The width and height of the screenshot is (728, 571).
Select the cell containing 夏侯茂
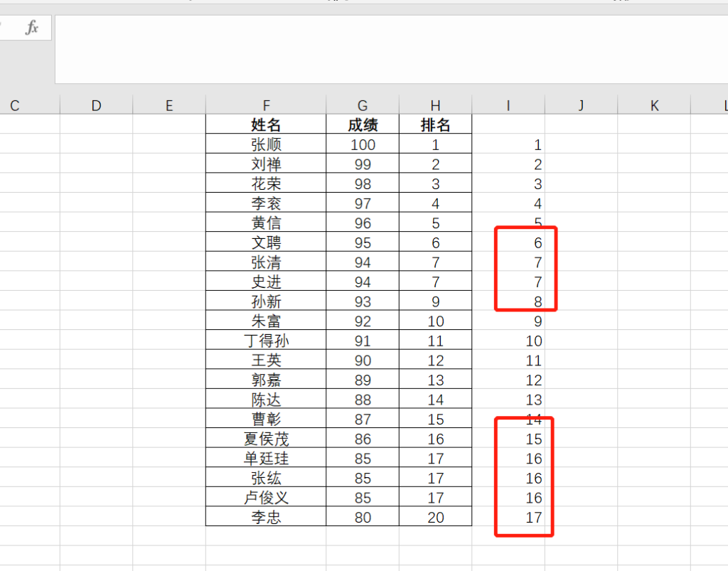click(266, 439)
